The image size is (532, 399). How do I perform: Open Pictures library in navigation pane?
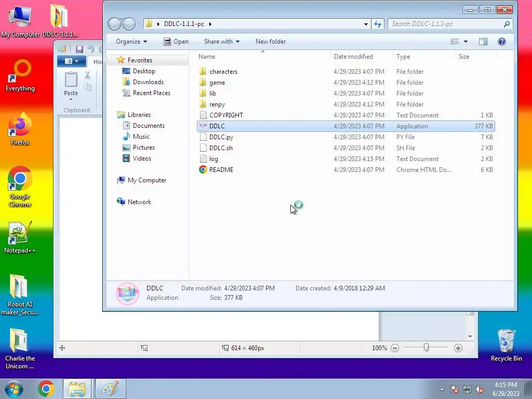143,147
